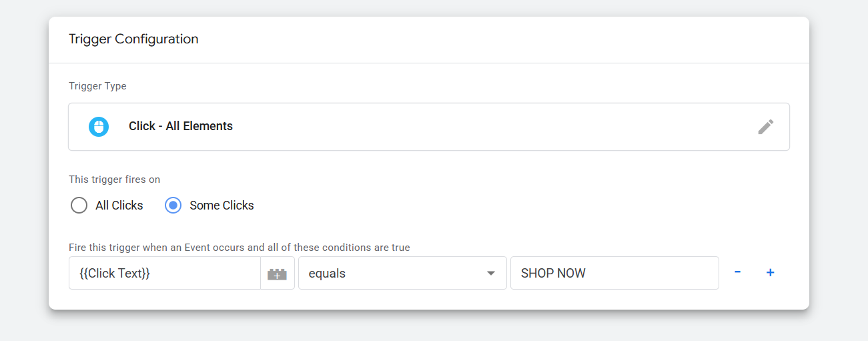This screenshot has height=341, width=868.
Task: Click the arrow on the equals dropdown
Action: [491, 273]
